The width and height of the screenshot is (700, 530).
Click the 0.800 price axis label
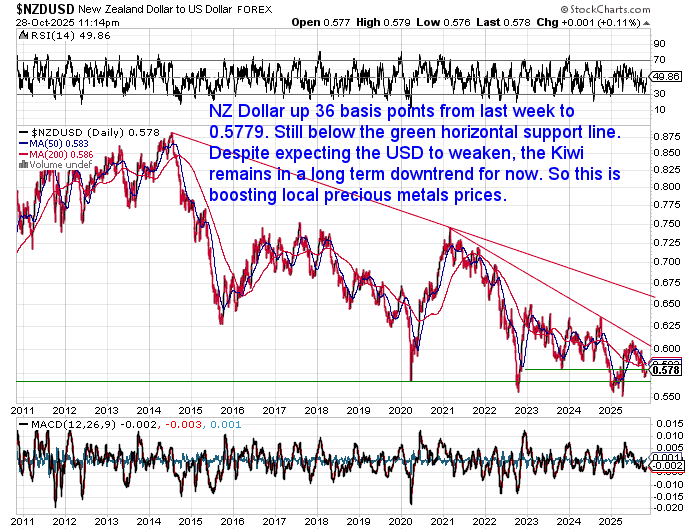667,187
